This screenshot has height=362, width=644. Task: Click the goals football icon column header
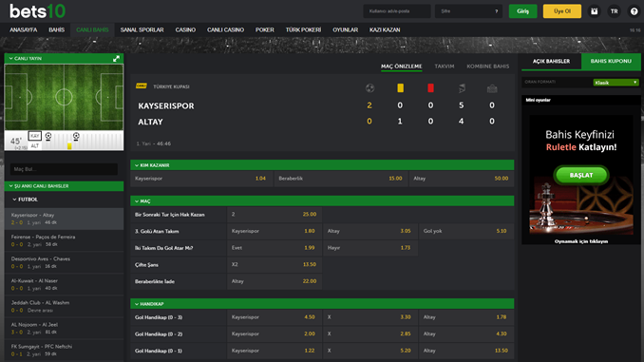pos(369,88)
